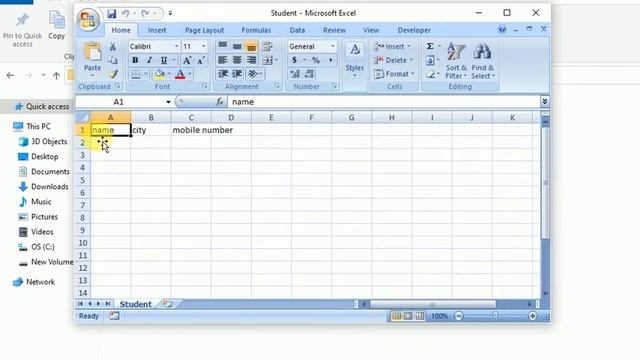Apply cell borders
This screenshot has width=640, height=360.
(x=136, y=74)
